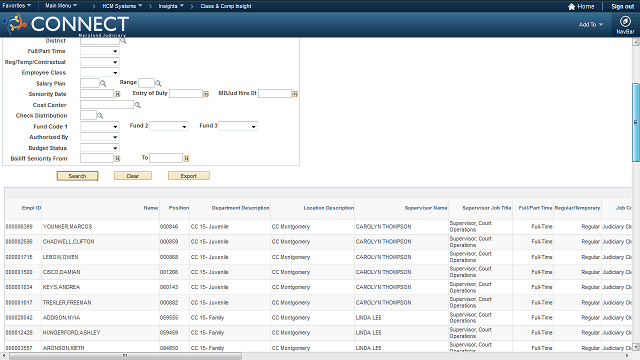Open District lookup magnifier
The width and height of the screenshot is (640, 360).
pos(123,41)
